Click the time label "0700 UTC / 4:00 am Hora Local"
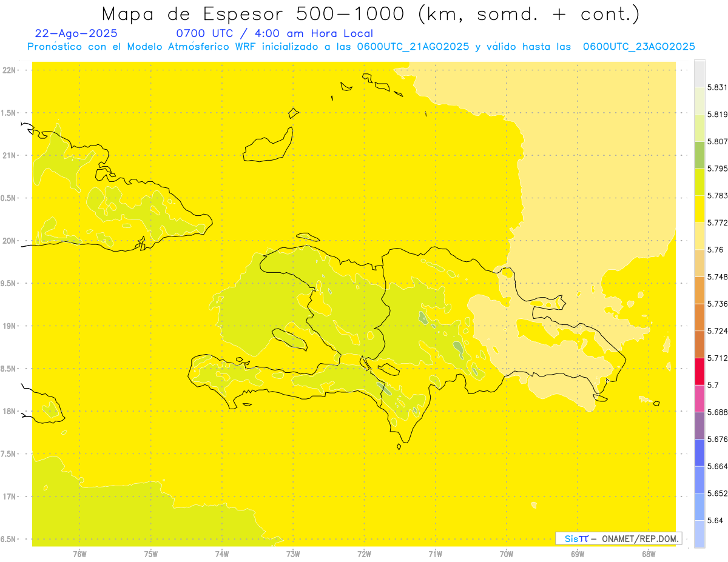The height and width of the screenshot is (562, 728). click(x=274, y=34)
